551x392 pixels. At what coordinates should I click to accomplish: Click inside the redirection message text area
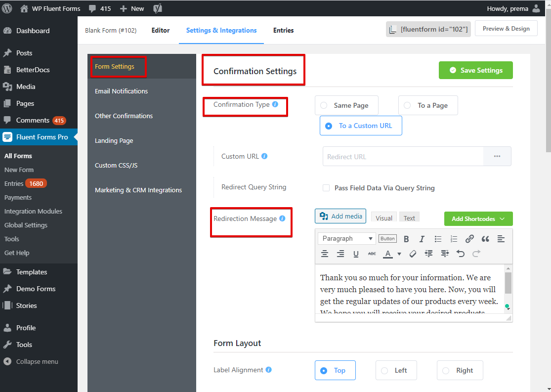(409, 289)
